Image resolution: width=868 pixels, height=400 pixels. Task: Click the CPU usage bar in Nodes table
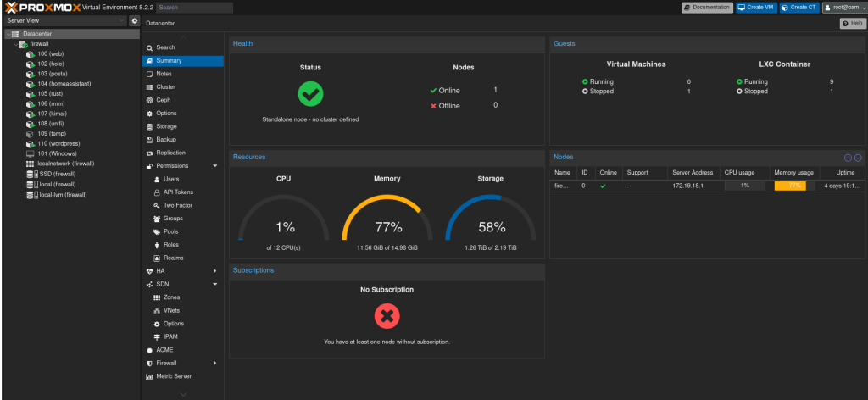(x=745, y=186)
